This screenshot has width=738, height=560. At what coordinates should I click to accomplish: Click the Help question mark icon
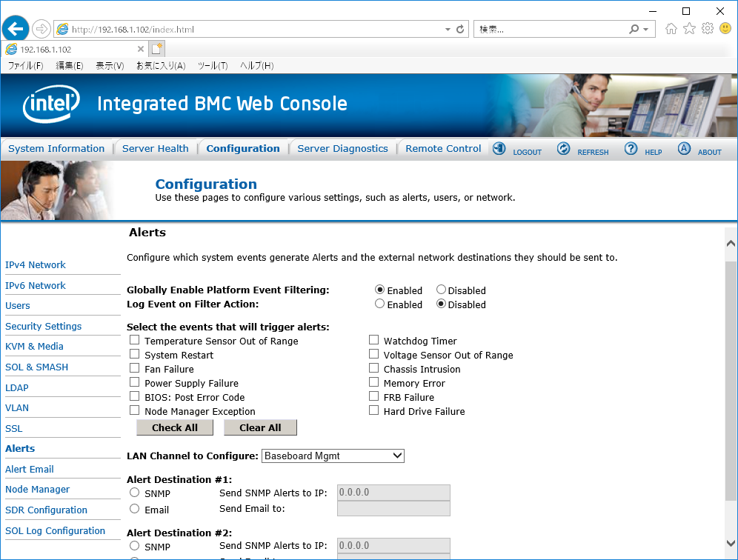pyautogui.click(x=631, y=149)
